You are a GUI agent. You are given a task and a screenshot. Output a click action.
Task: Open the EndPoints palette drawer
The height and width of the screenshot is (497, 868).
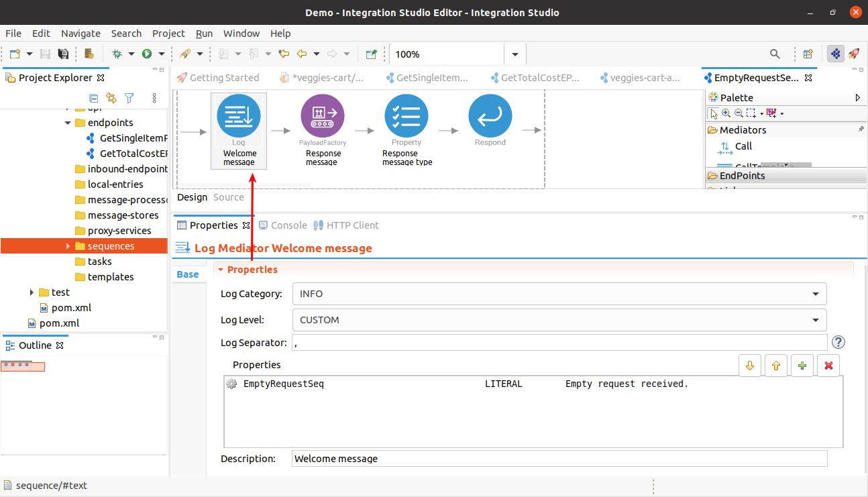(785, 176)
